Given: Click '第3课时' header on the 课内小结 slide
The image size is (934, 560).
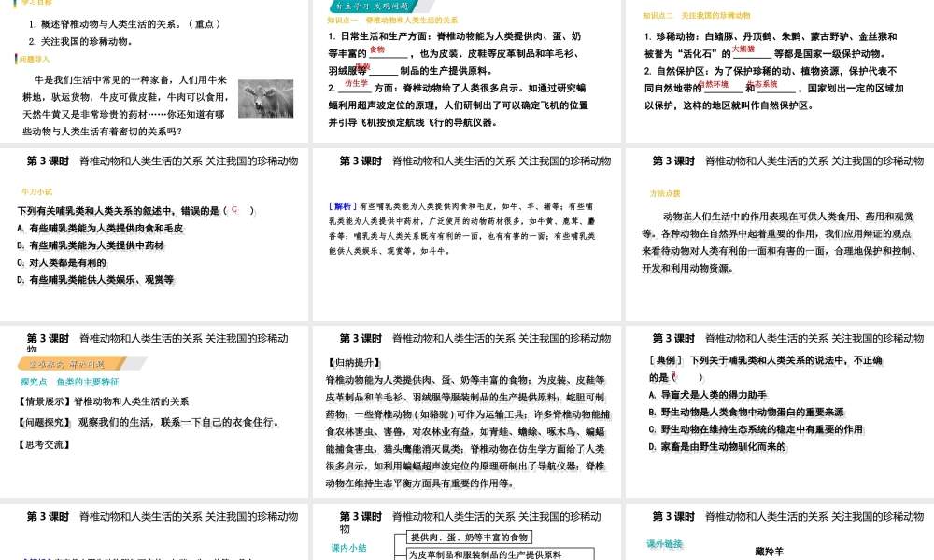Looking at the screenshot, I should (x=361, y=516).
